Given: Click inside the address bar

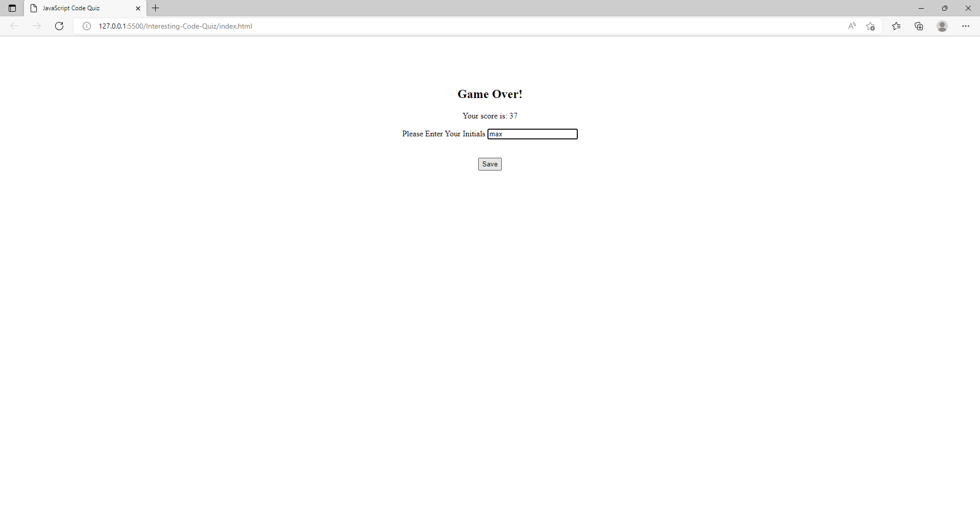Looking at the screenshot, I should point(357,26).
